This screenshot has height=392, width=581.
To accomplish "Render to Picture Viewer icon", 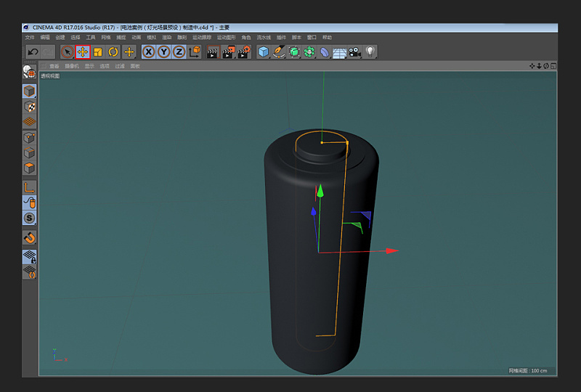I will (229, 52).
